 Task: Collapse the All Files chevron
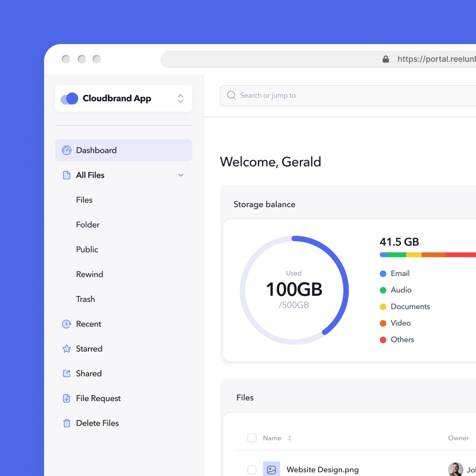click(x=181, y=175)
